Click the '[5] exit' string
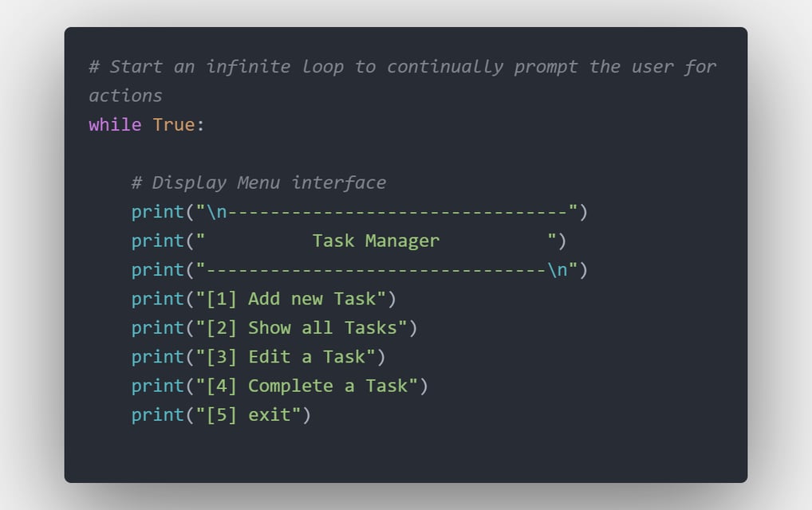This screenshot has width=812, height=510. click(x=248, y=414)
